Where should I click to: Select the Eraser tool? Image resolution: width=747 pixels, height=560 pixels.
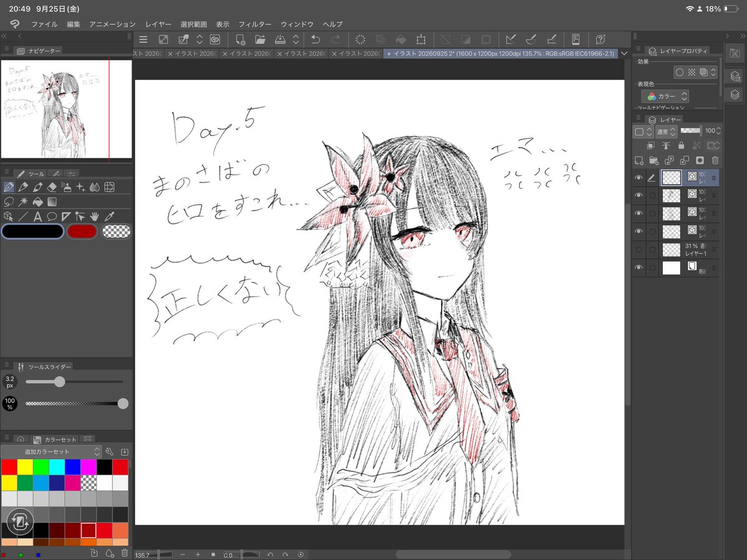tap(52, 187)
